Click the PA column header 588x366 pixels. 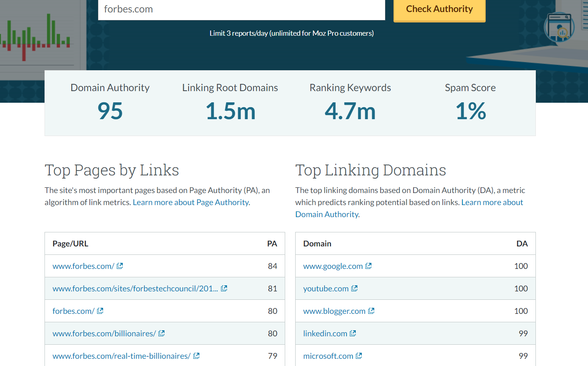(x=272, y=244)
